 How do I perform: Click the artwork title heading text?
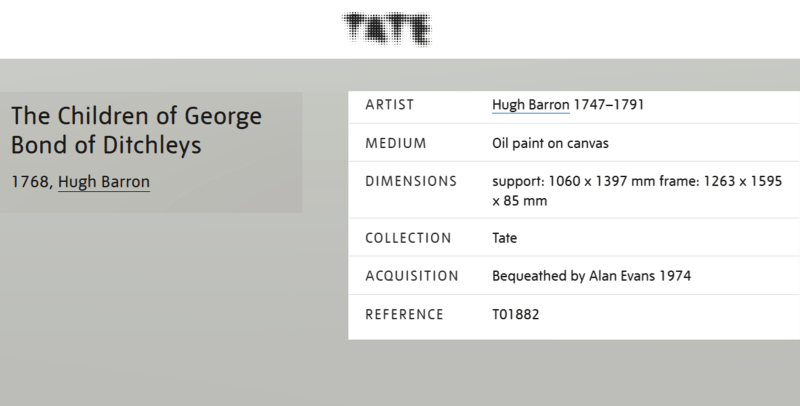[136, 131]
